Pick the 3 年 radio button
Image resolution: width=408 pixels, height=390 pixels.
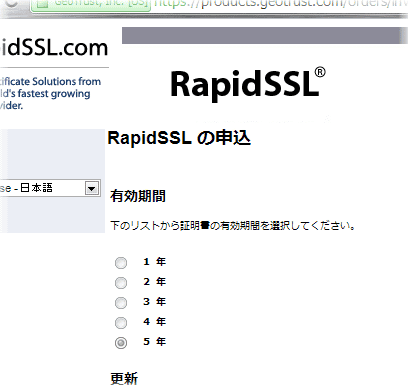pos(121,303)
